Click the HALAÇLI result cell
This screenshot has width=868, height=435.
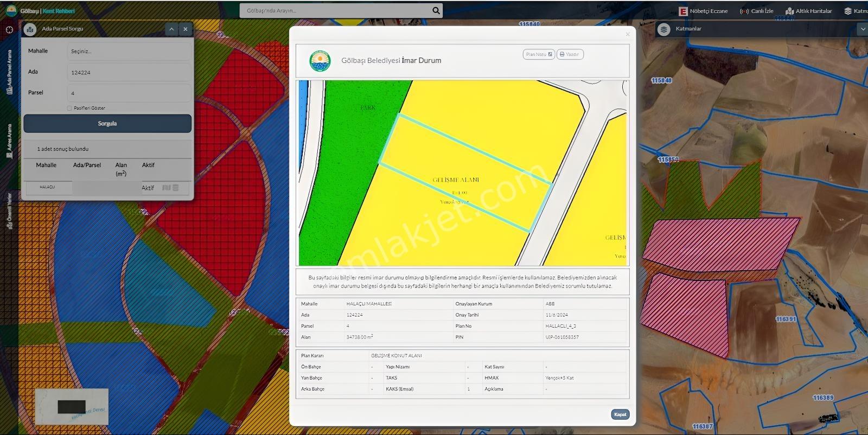click(47, 187)
